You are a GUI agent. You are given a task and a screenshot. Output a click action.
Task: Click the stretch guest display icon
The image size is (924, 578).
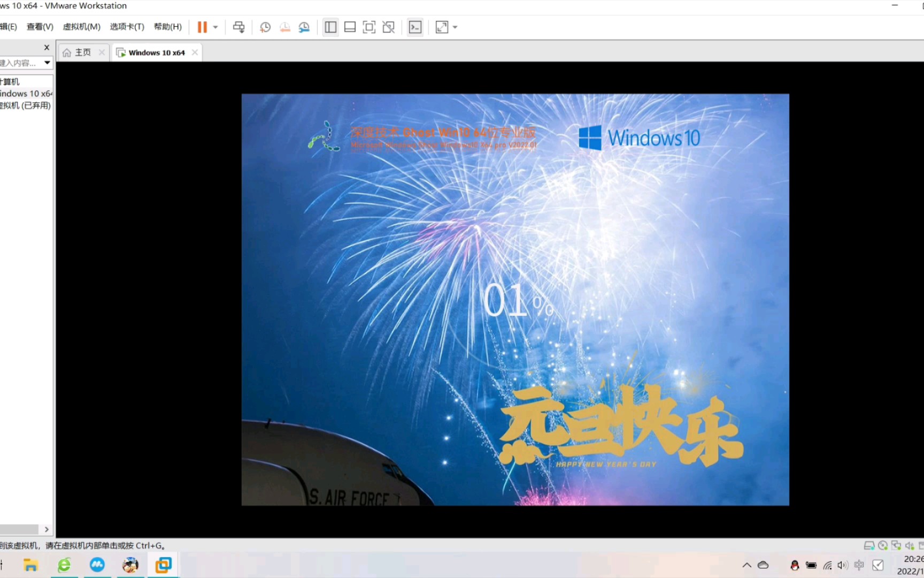click(442, 27)
